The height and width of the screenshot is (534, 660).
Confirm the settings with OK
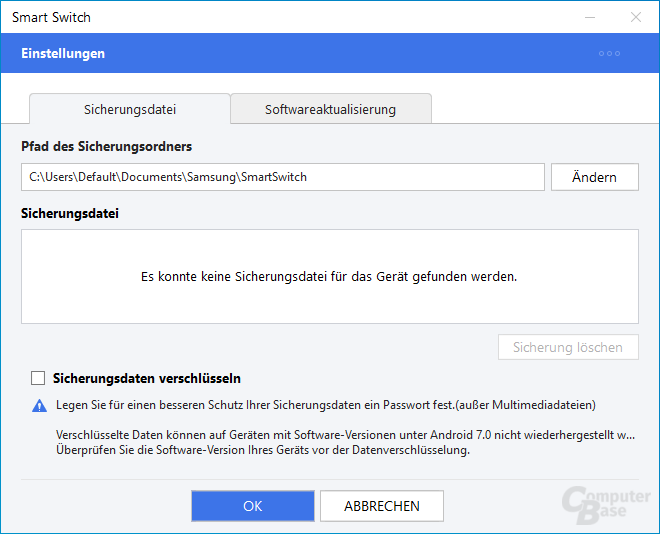(x=253, y=506)
